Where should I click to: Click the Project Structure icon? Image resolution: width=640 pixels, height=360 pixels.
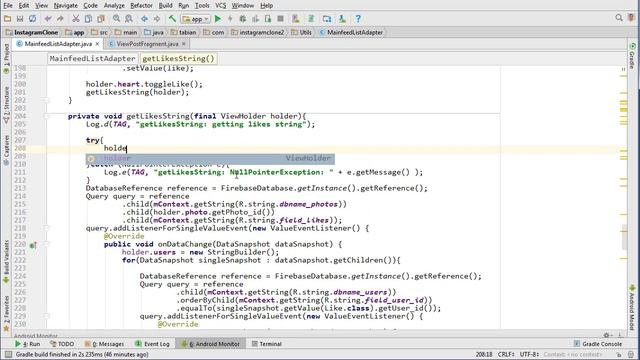(x=327, y=19)
